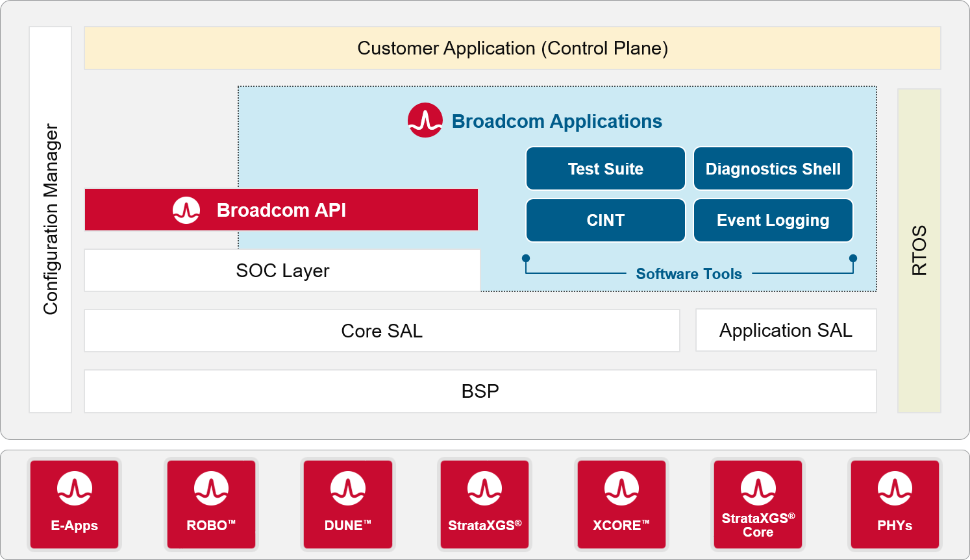
Task: Click the Event Logging button
Action: tap(773, 221)
